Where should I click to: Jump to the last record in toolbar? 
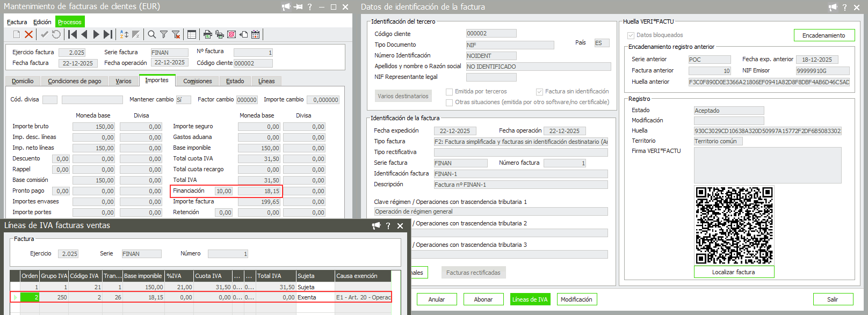coord(108,34)
